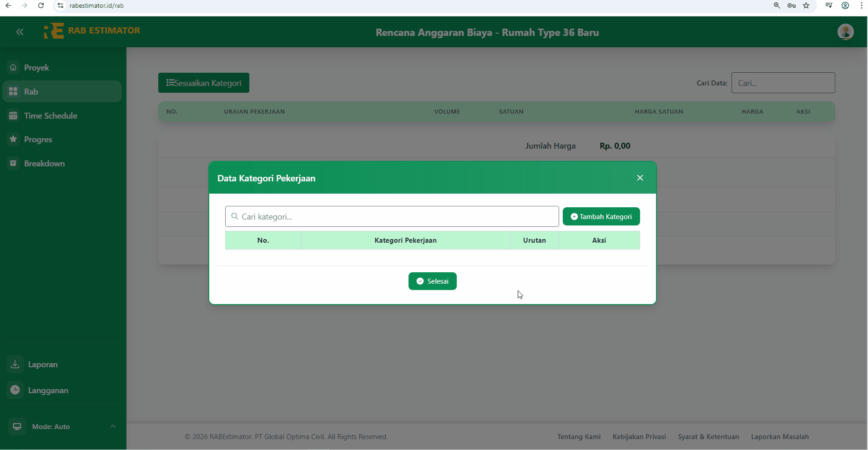
Task: Open Laporan download section
Action: 42,365
